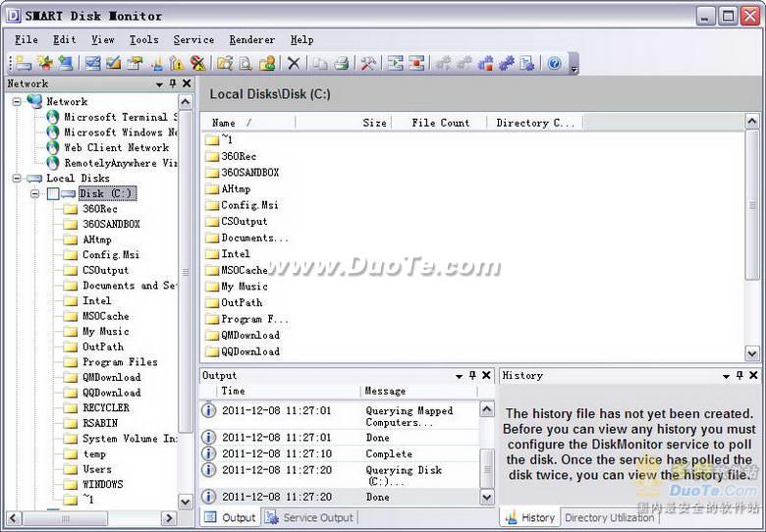
Task: Select QQDownload in the file list
Action: pos(250,351)
